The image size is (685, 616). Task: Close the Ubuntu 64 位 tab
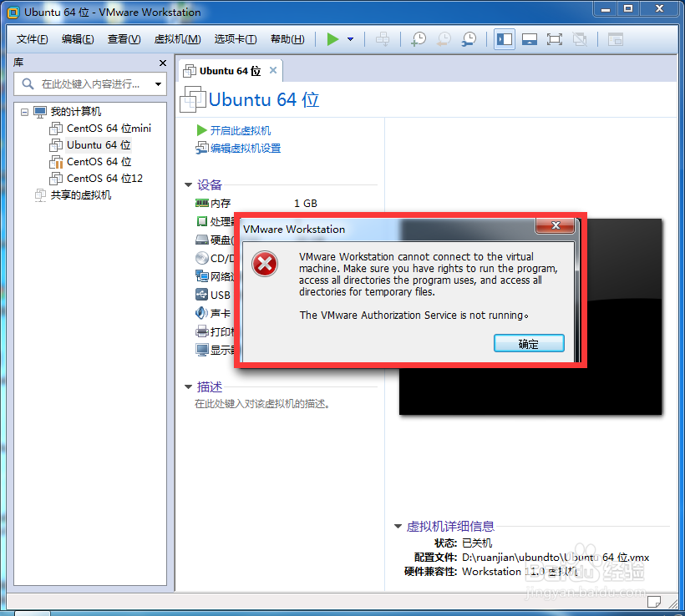(273, 70)
